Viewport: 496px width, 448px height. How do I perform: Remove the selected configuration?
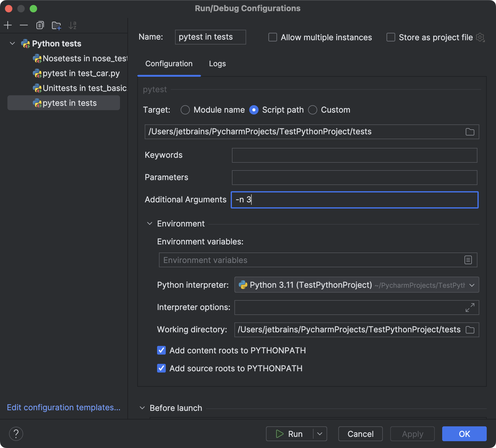[x=24, y=25]
